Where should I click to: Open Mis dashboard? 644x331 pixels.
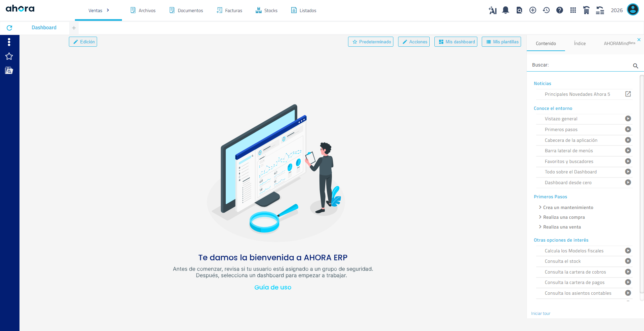pyautogui.click(x=456, y=42)
